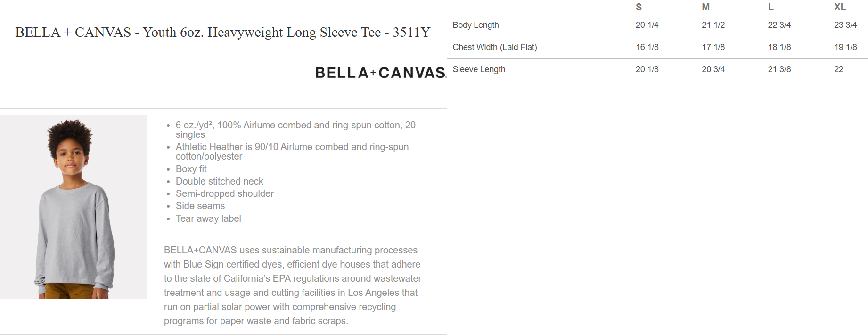Click the XL Body Length value 23 3/4
Viewport: 868px width, 336px height.
(845, 25)
